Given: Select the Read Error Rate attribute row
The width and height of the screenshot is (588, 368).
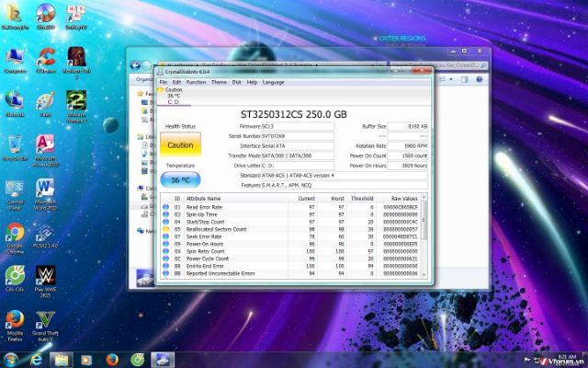Looking at the screenshot, I should pos(290,207).
